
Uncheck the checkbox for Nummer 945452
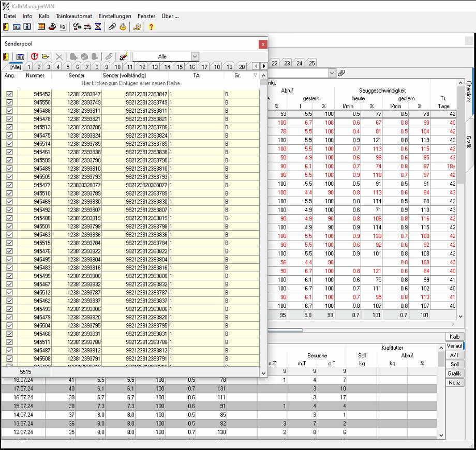coord(9,94)
